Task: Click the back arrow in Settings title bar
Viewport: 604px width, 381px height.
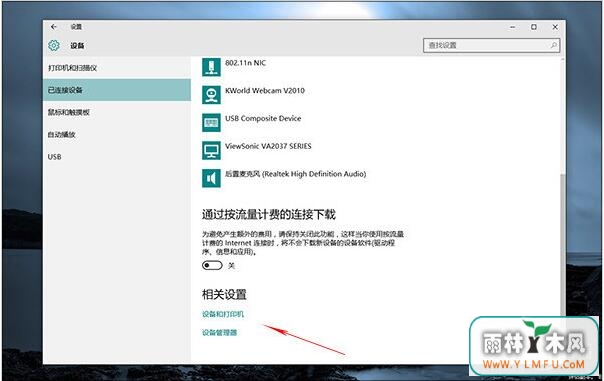Action: [54, 27]
